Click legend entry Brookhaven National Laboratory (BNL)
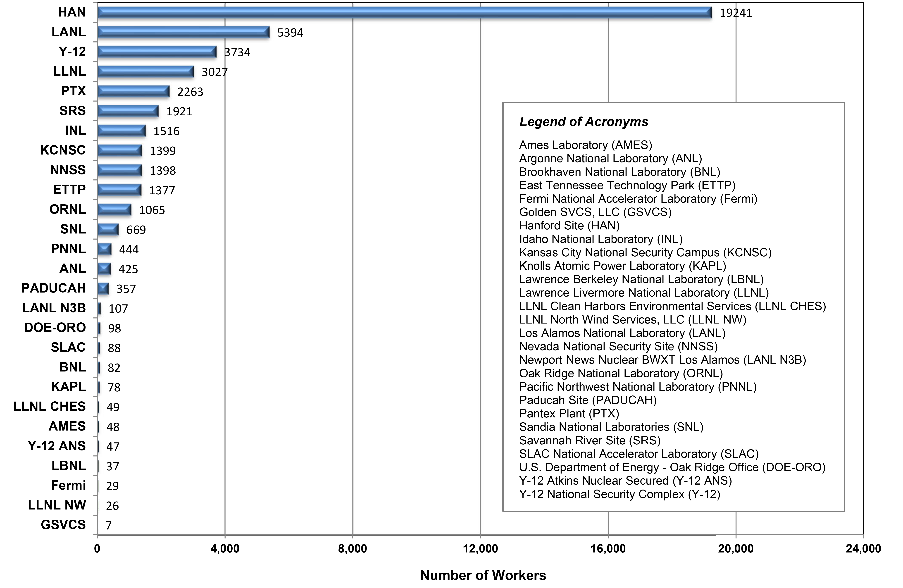Image resolution: width=903 pixels, height=588 pixels. coord(620,172)
